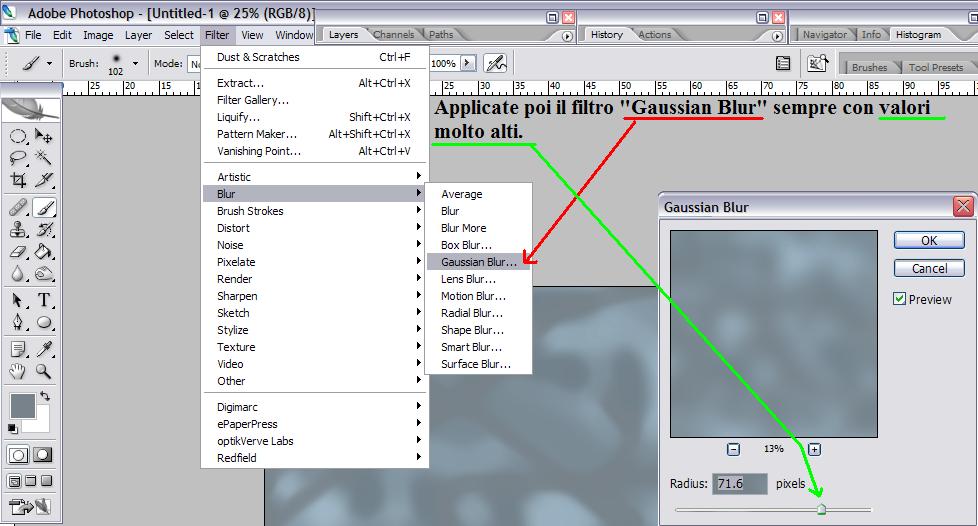Select the Clone Stamp tool

point(17,230)
